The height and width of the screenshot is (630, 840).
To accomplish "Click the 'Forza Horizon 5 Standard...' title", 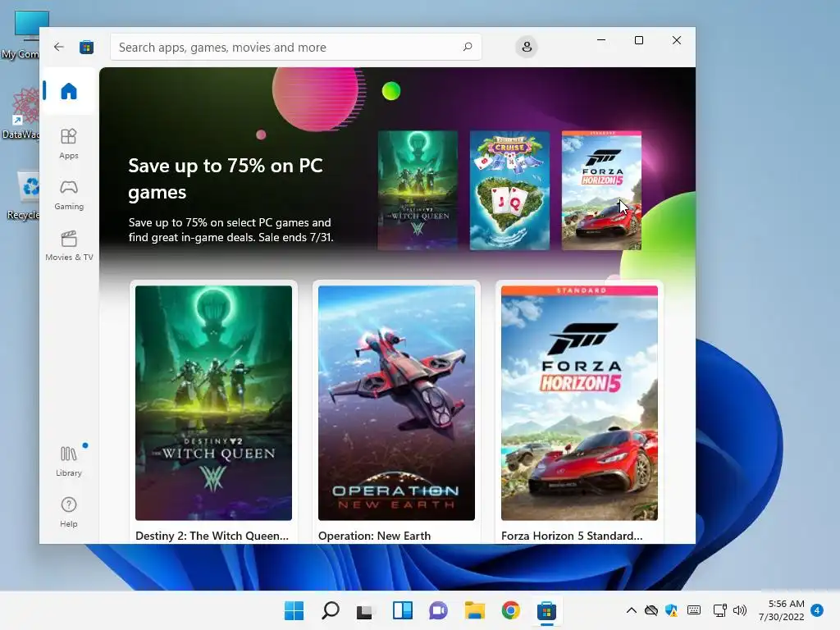I will (x=572, y=536).
